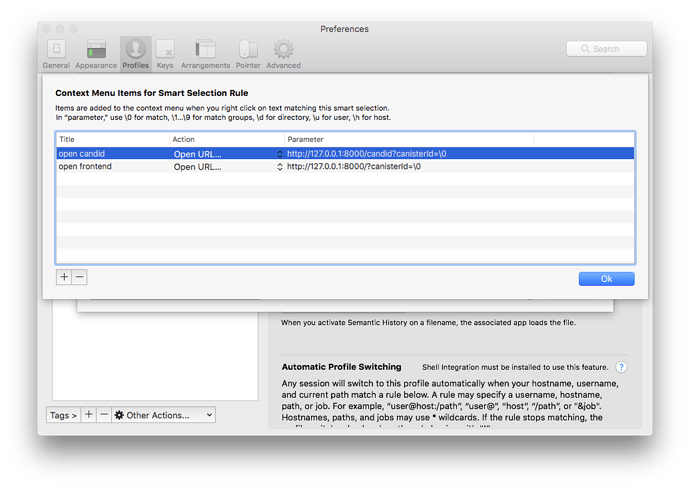Delete profile with minus button
The image size is (690, 488).
pyautogui.click(x=104, y=415)
